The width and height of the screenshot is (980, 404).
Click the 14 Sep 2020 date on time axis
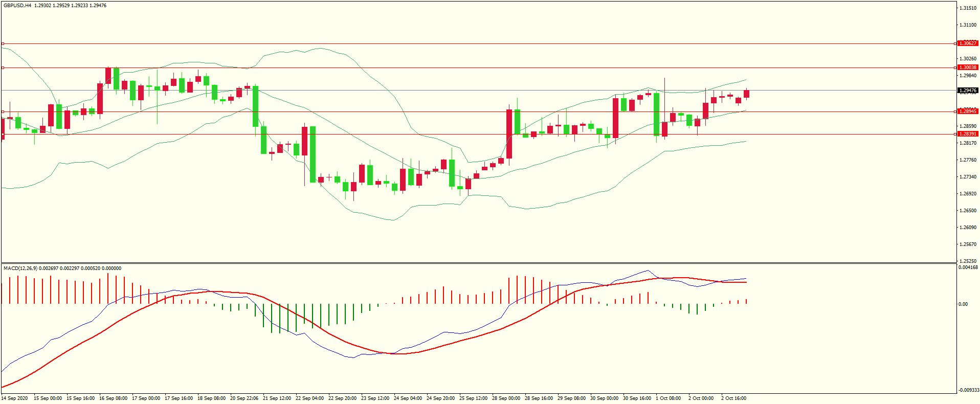coord(15,398)
